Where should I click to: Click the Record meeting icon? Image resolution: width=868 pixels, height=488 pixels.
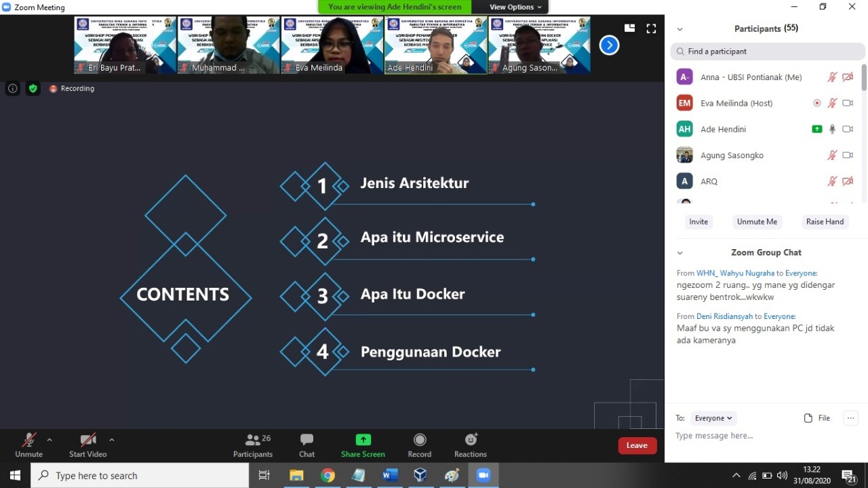[420, 440]
